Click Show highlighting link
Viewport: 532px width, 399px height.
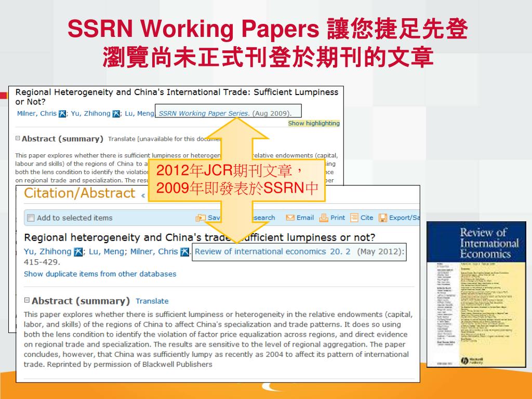coord(314,123)
